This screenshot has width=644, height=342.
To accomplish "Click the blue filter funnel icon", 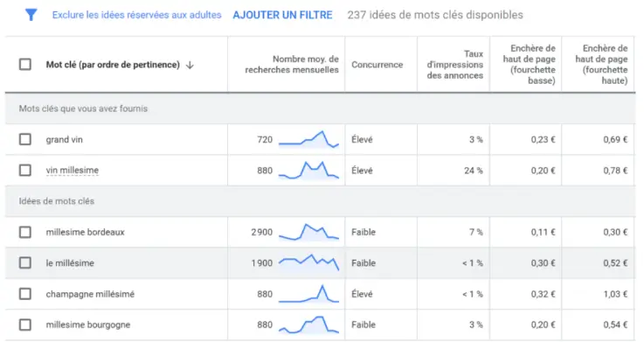I will click(x=31, y=15).
